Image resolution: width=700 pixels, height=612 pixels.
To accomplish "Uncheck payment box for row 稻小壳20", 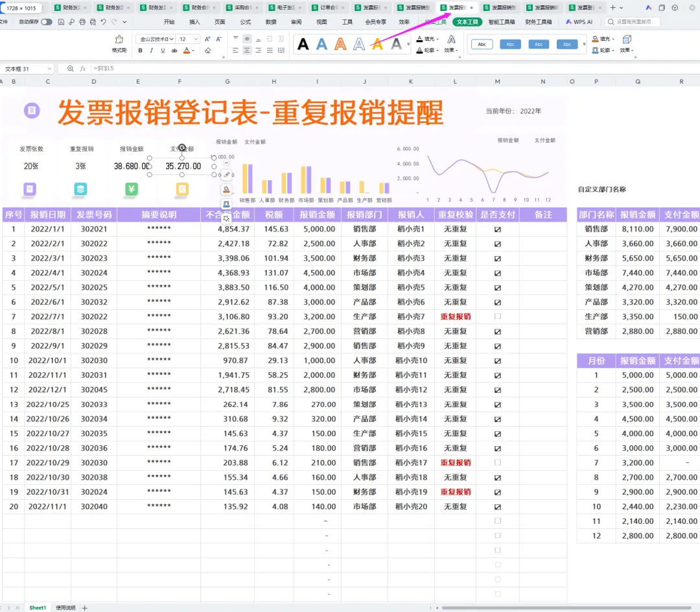I will tap(497, 507).
